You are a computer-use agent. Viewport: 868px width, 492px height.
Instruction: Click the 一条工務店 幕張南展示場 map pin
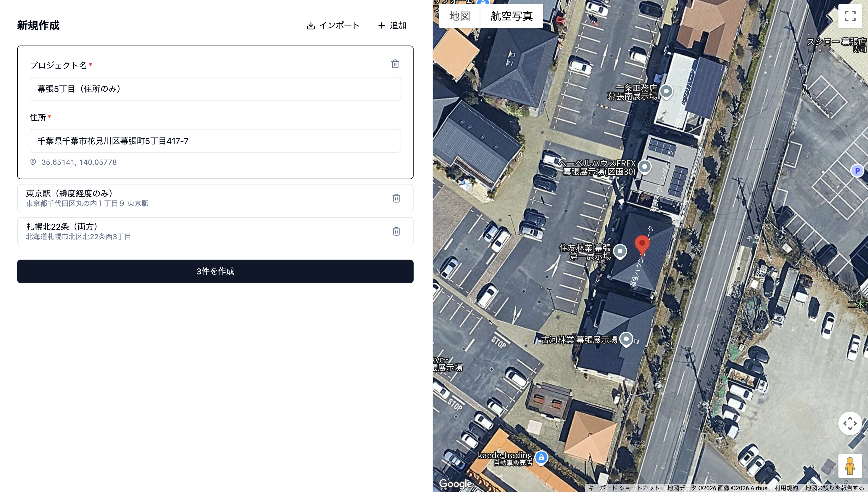[666, 92]
